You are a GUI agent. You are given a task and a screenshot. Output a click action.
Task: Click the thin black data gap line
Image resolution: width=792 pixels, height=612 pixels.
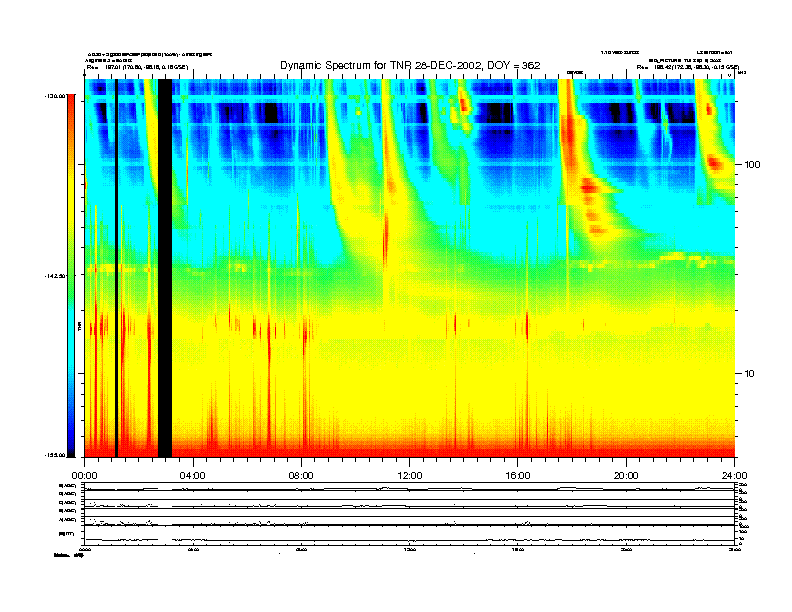[116, 268]
